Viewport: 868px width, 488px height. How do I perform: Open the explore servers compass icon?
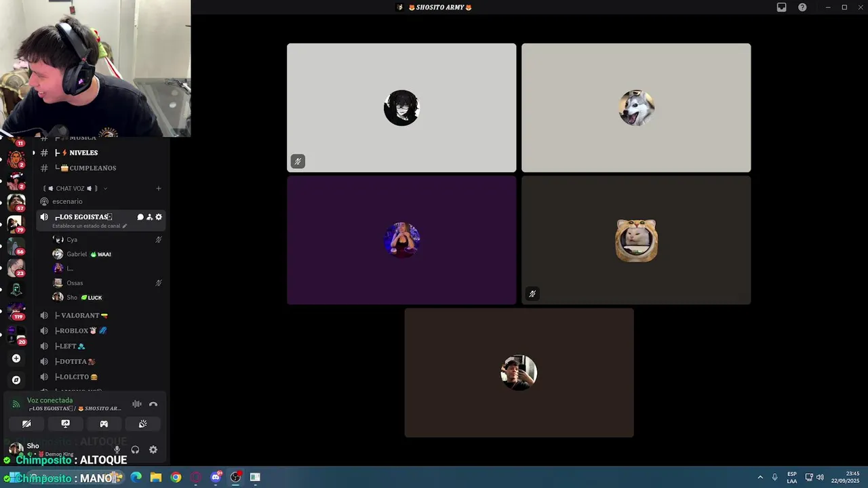pos(16,380)
